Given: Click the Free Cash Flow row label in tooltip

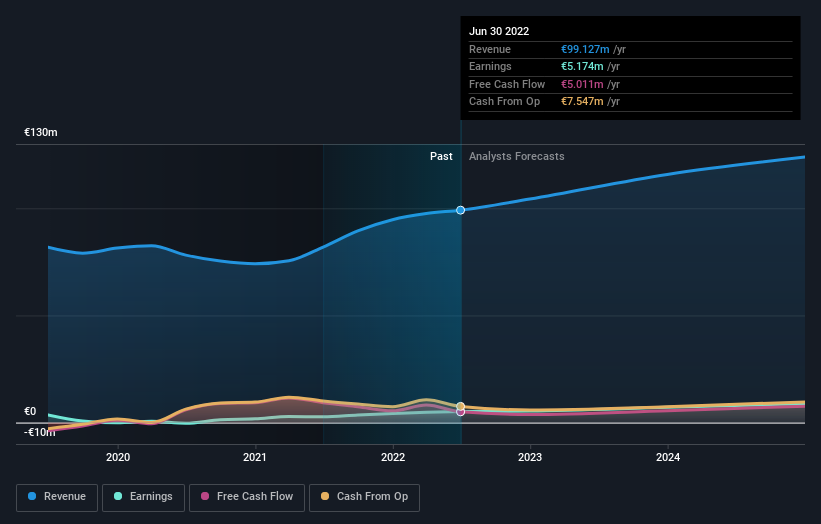Looking at the screenshot, I should coord(507,84).
